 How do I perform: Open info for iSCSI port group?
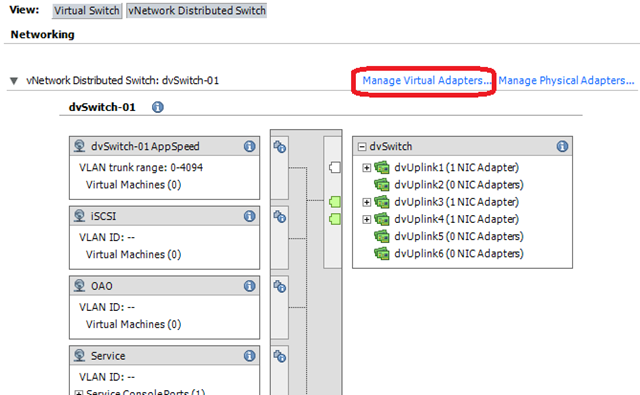coord(249,216)
